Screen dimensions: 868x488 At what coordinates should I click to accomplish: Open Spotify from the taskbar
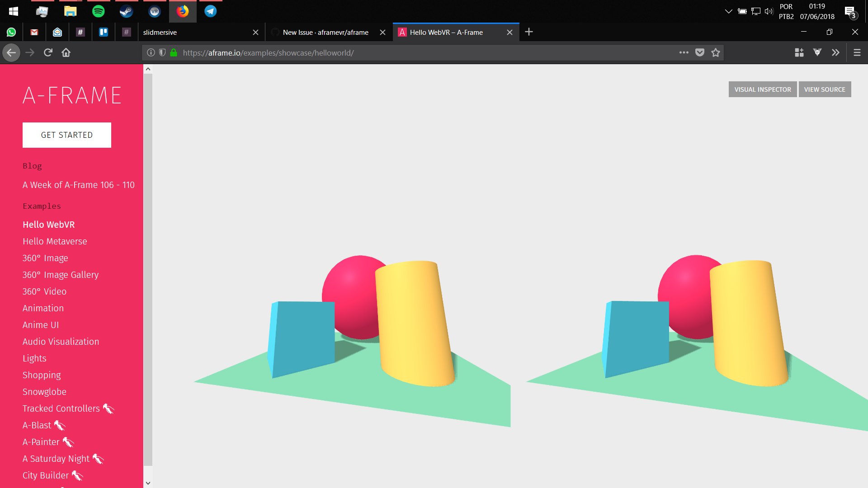[99, 11]
